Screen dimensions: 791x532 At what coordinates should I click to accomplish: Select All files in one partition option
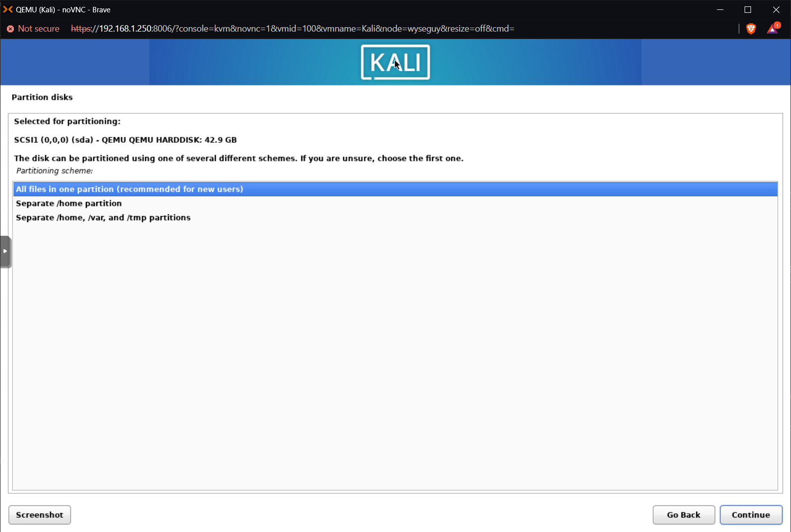pyautogui.click(x=395, y=189)
